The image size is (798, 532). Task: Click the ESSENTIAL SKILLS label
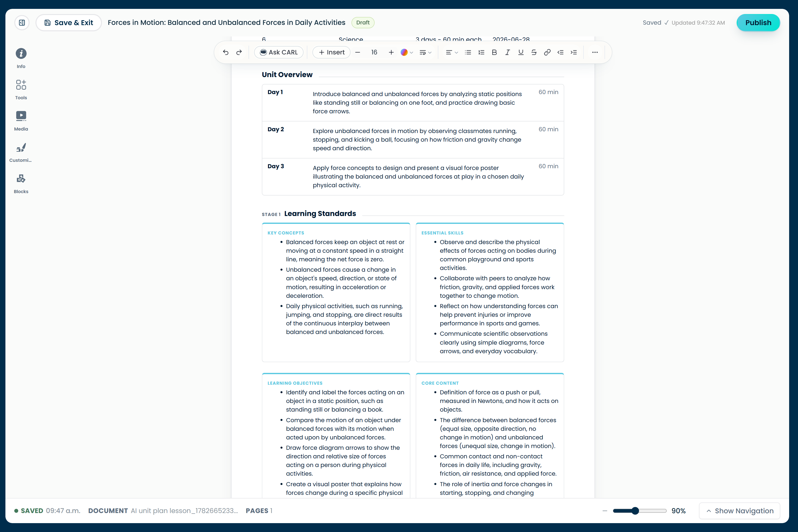[x=442, y=233]
